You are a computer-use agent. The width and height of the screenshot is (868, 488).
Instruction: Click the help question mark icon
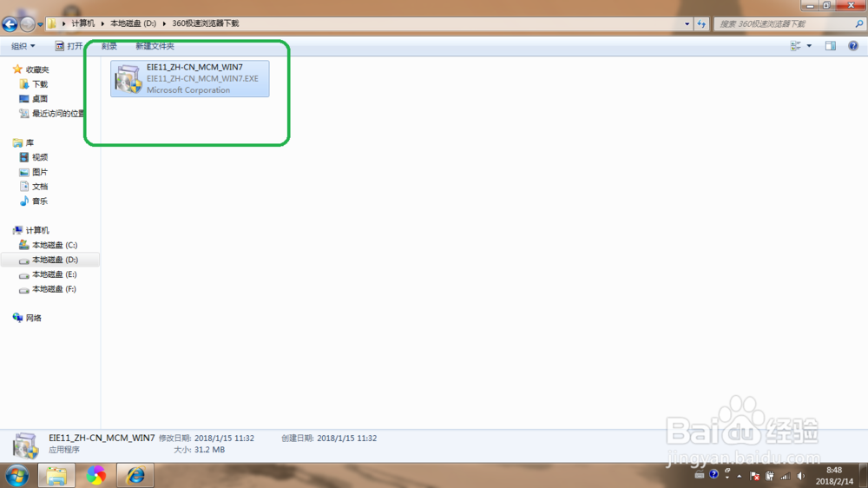[x=853, y=46]
